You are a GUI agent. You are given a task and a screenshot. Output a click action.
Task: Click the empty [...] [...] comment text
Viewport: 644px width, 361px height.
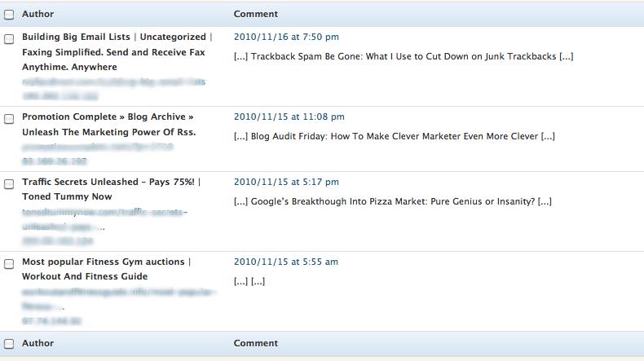click(x=249, y=281)
